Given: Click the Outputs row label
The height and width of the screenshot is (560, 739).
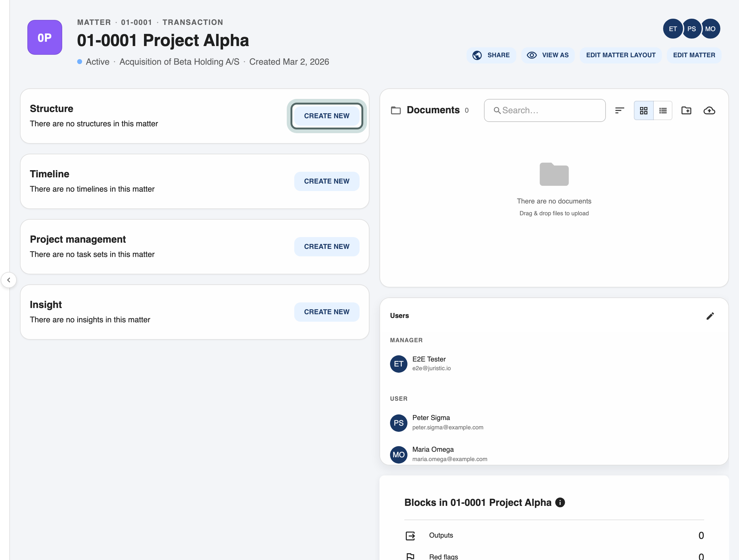Looking at the screenshot, I should click(441, 535).
